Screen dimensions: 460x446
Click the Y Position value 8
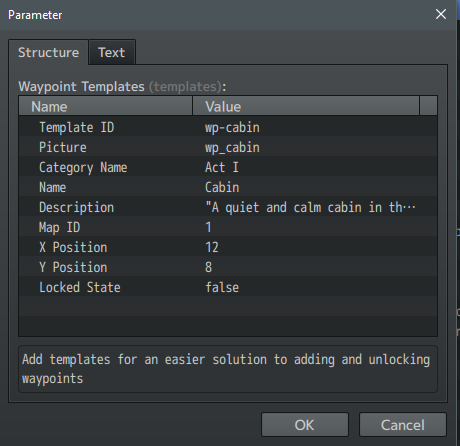[208, 267]
